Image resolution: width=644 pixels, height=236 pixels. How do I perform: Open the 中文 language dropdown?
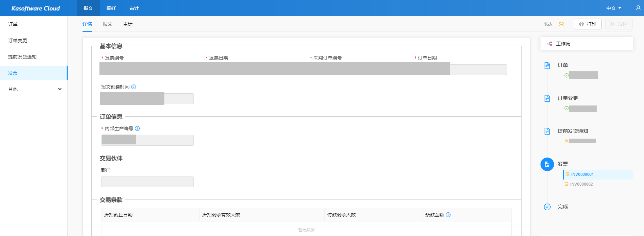614,8
